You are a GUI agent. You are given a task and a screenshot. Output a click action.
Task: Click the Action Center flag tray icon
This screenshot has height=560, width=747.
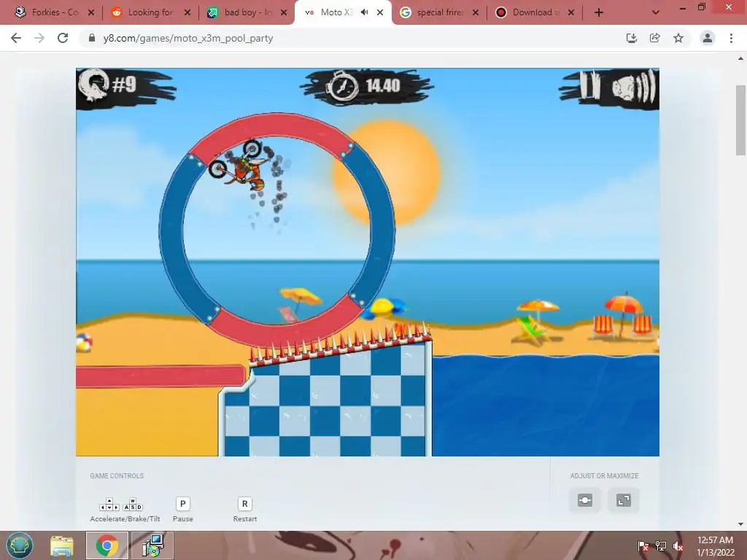coord(643,546)
